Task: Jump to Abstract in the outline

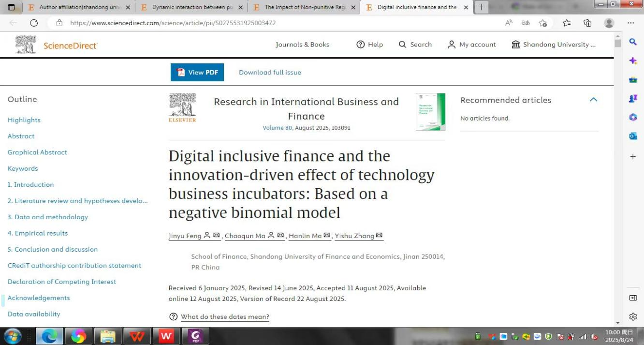Action: (x=21, y=136)
